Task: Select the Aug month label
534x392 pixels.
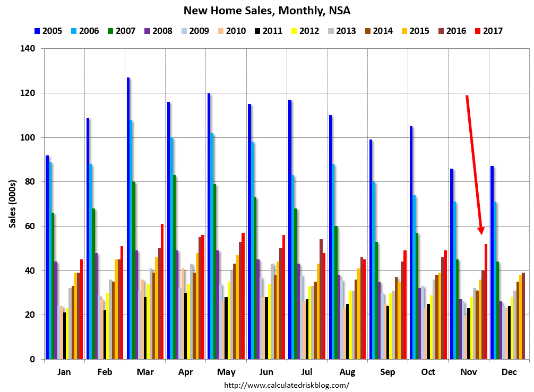Action: click(x=347, y=372)
